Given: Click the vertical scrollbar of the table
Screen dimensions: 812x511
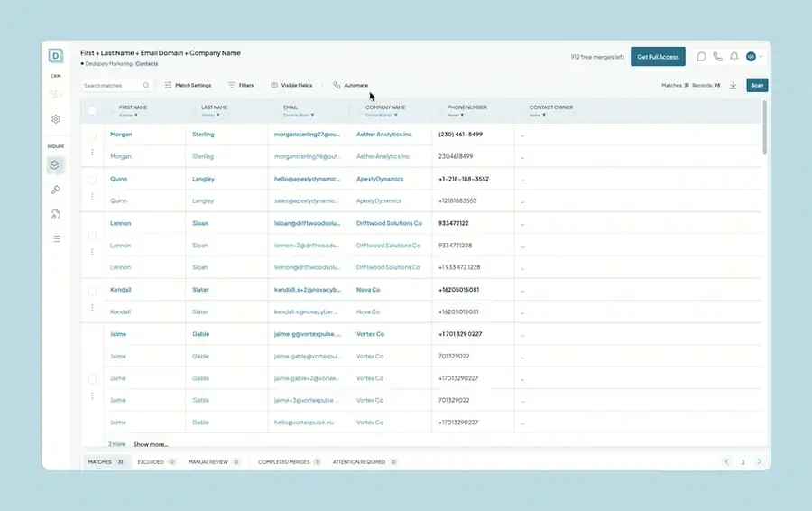Looking at the screenshot, I should (x=764, y=128).
